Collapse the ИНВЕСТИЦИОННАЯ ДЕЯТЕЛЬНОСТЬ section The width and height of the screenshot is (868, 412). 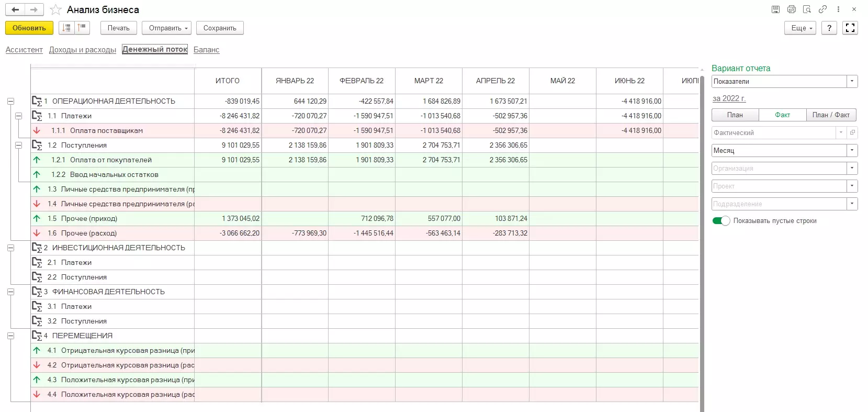(10, 248)
